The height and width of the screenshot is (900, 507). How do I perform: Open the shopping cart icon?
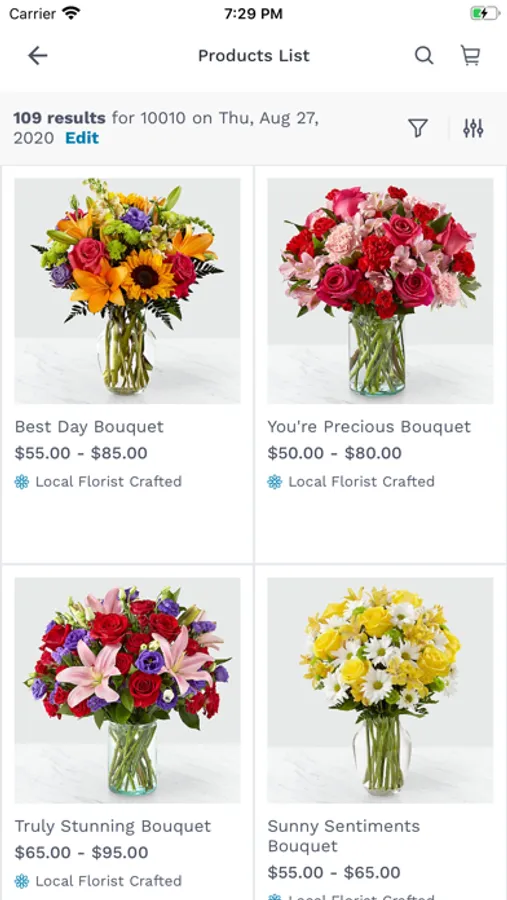(470, 56)
